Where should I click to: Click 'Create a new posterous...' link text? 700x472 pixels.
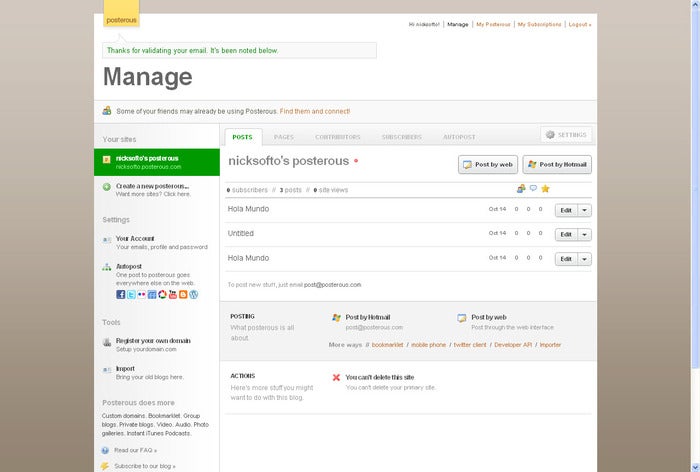(x=152, y=186)
